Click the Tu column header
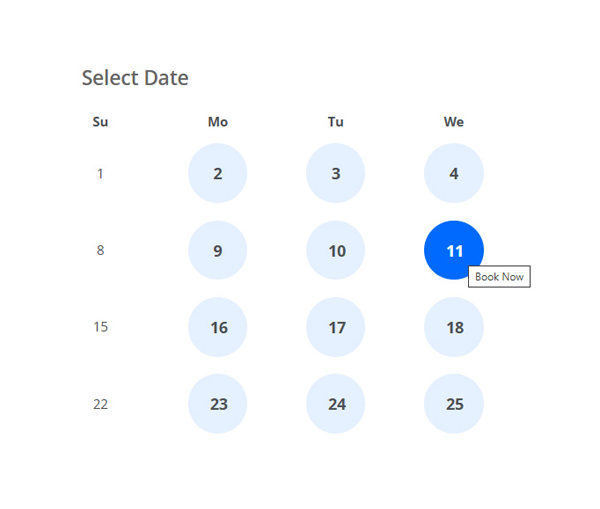Viewport: 600px width, 509px height. pyautogui.click(x=336, y=122)
